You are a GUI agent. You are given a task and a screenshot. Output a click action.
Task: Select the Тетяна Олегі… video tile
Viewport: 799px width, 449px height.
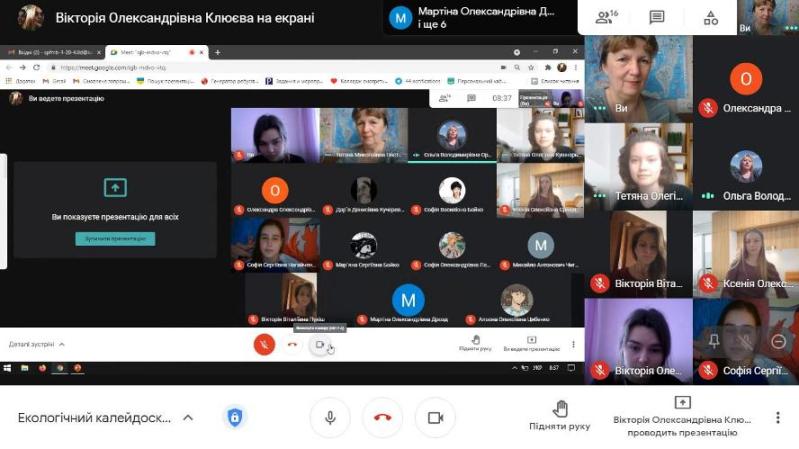point(638,167)
